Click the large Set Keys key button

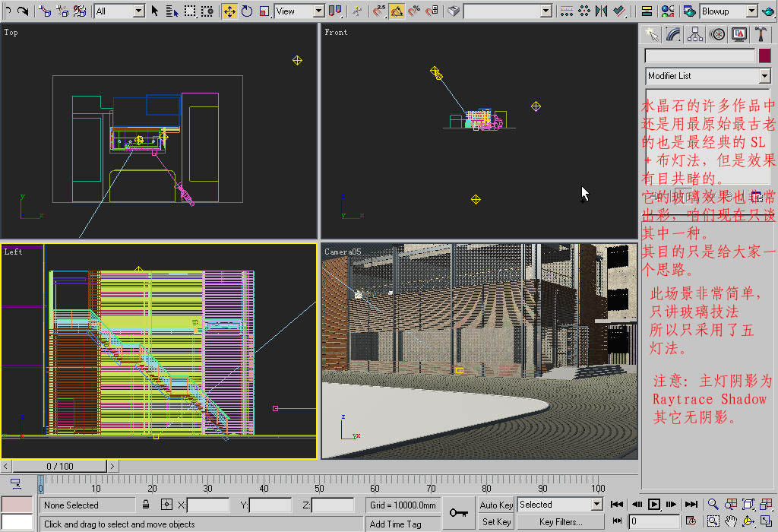[458, 513]
